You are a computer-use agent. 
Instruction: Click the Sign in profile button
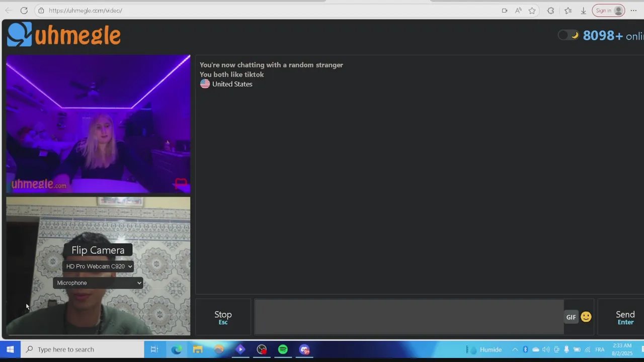(608, 11)
